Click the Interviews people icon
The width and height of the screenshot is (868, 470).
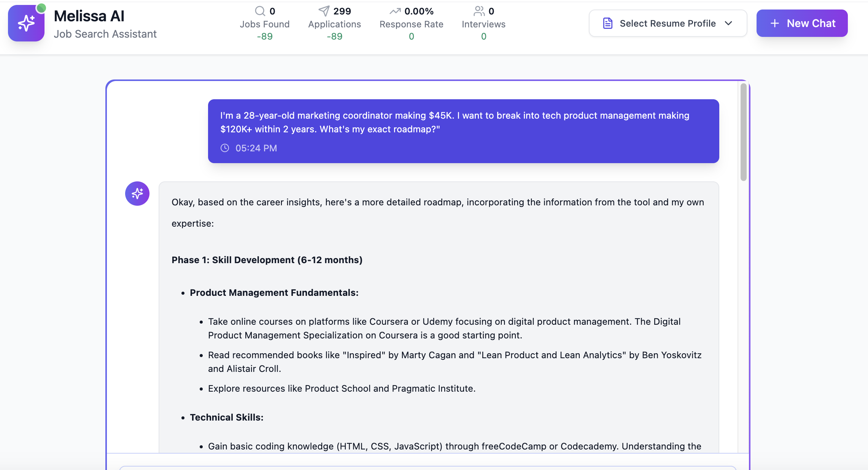click(x=479, y=11)
